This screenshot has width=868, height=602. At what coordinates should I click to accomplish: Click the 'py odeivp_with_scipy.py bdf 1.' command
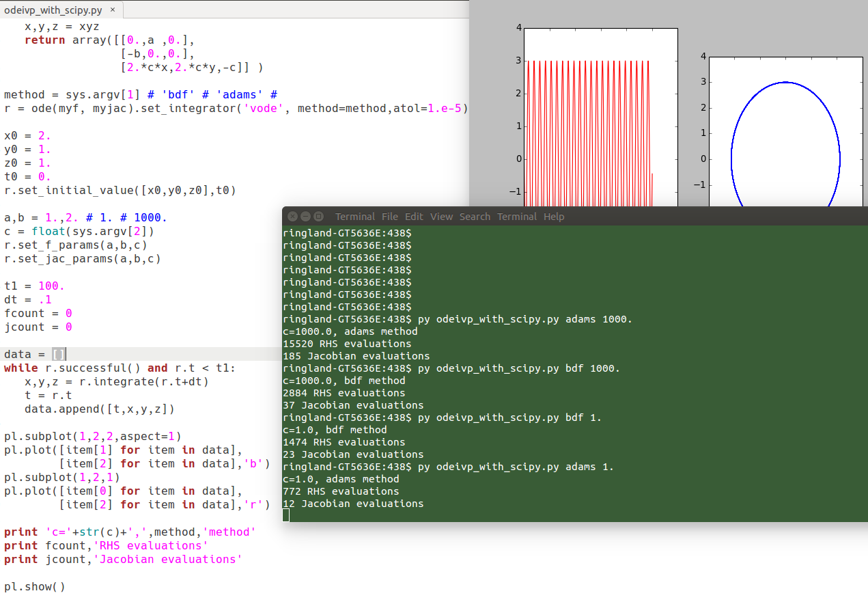click(x=509, y=418)
